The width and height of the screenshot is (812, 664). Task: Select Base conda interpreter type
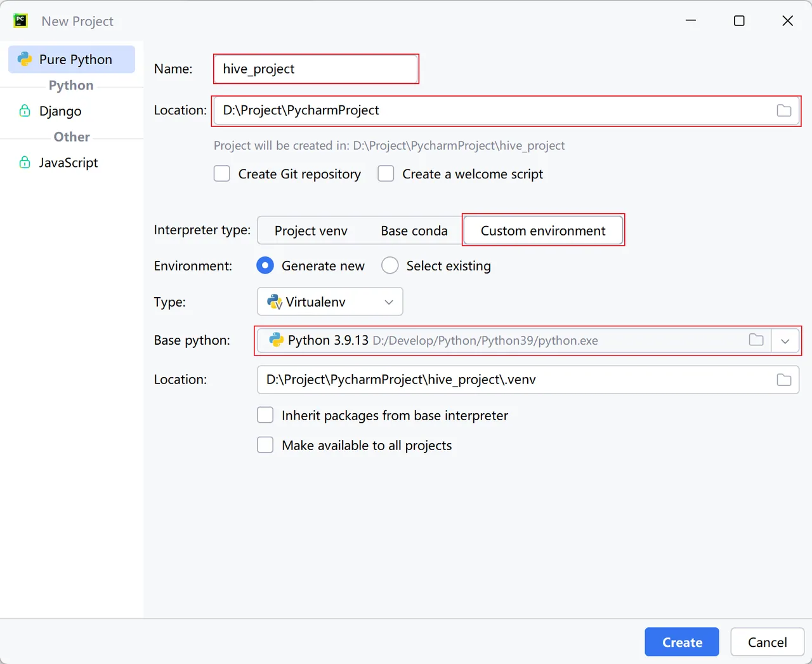(414, 230)
